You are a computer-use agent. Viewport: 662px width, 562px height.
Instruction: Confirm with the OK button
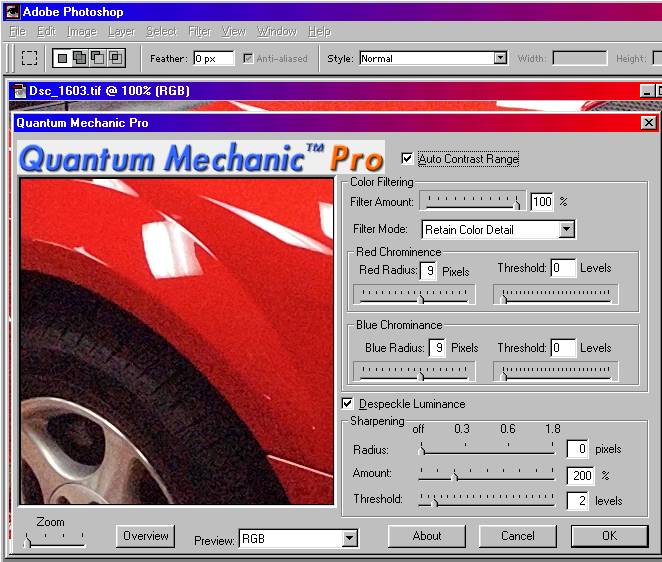coord(609,536)
